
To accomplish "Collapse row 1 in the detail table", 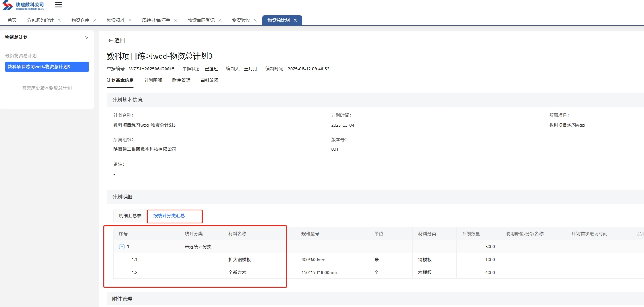I will tap(122, 247).
